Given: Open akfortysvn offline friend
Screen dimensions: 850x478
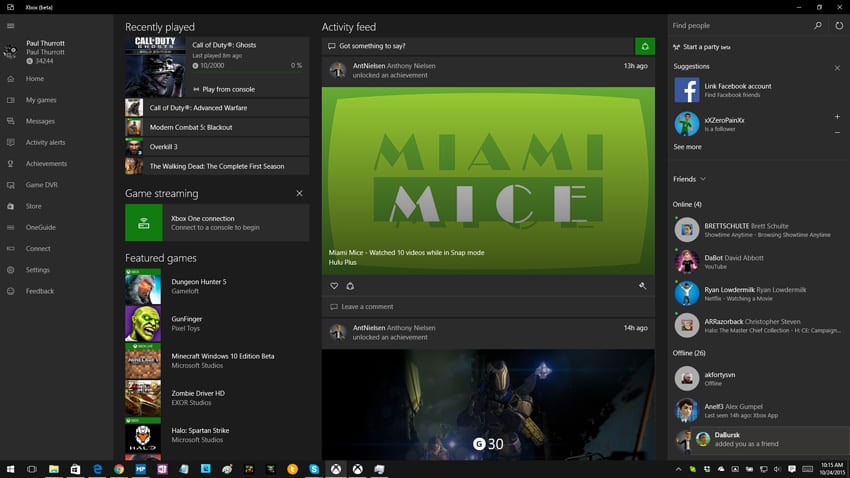Looking at the screenshot, I should coord(759,378).
